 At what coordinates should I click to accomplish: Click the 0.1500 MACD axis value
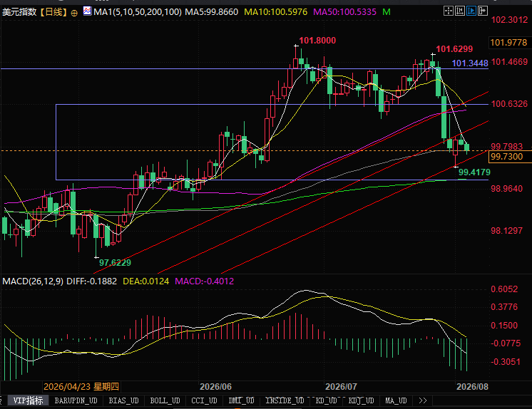pyautogui.click(x=504, y=326)
